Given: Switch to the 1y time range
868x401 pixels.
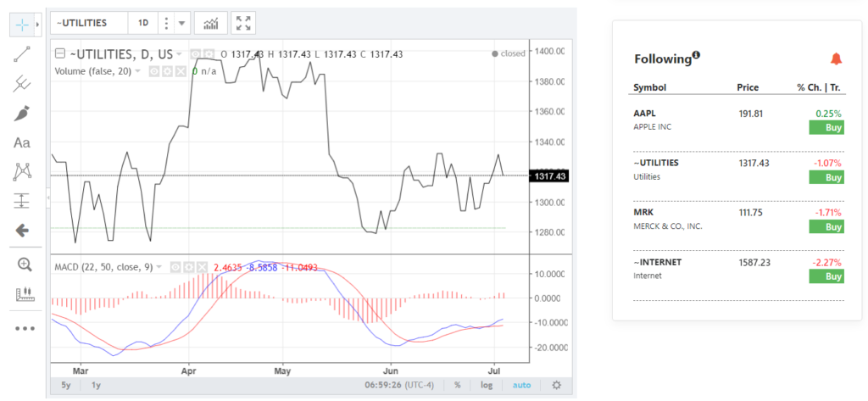Looking at the screenshot, I should pyautogui.click(x=96, y=385).
